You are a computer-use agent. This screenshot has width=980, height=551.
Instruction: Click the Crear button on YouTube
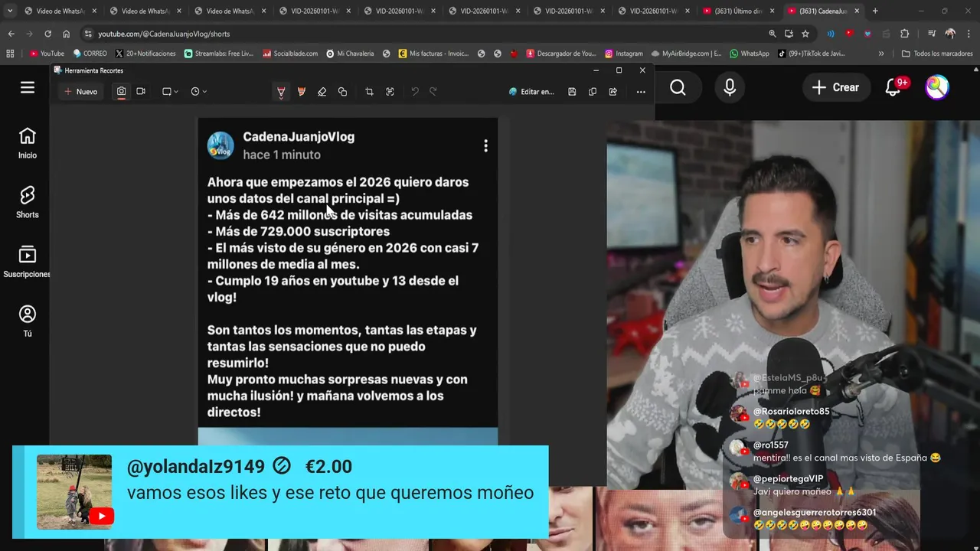(836, 87)
